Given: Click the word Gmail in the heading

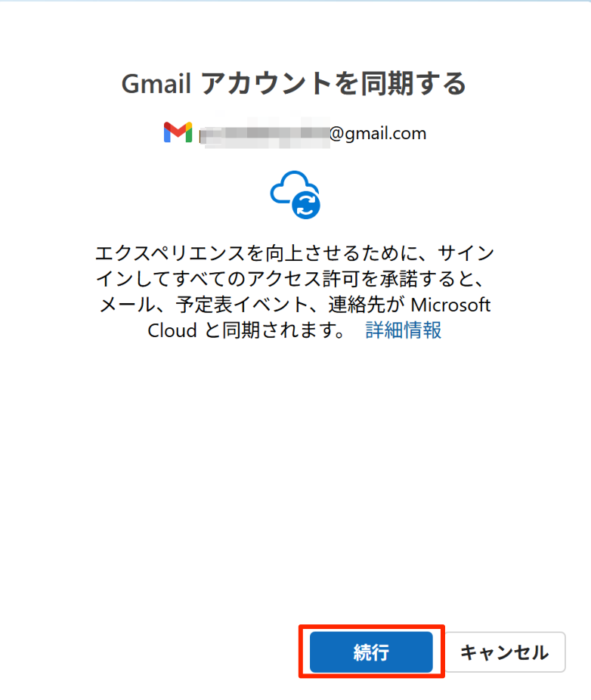Looking at the screenshot, I should pyautogui.click(x=156, y=84).
